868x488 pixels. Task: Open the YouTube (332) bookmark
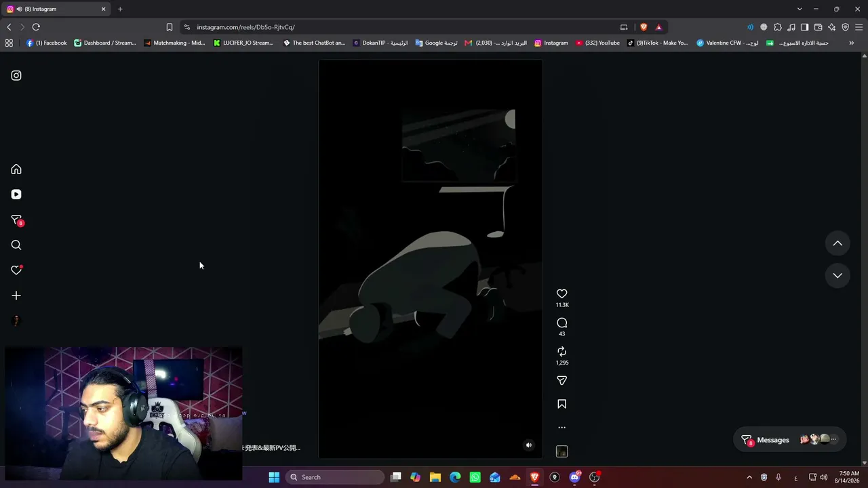(x=597, y=43)
